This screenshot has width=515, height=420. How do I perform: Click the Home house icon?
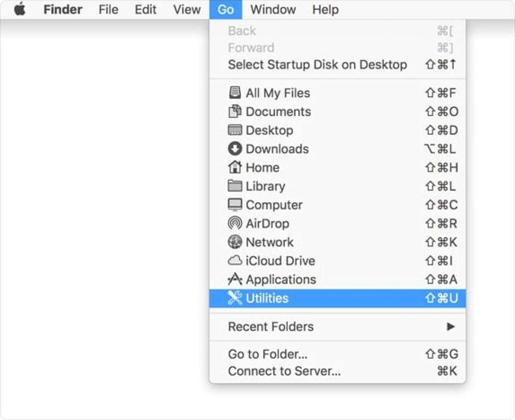tap(235, 167)
